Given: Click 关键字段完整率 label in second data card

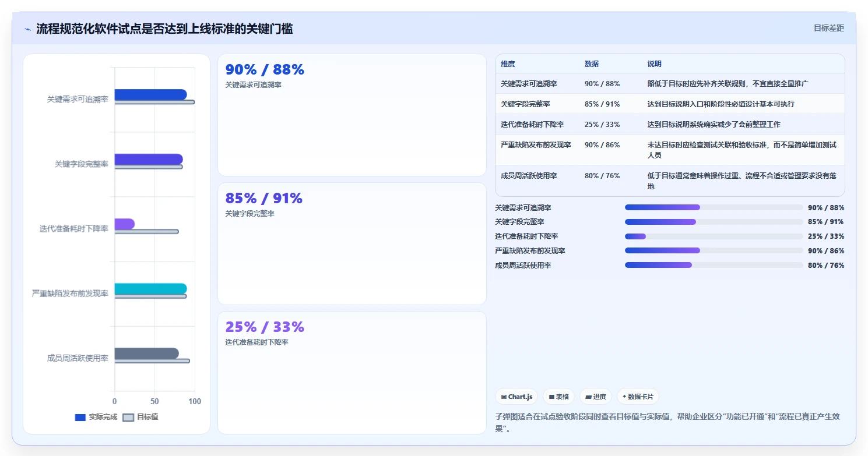Looking at the screenshot, I should coord(249,214).
